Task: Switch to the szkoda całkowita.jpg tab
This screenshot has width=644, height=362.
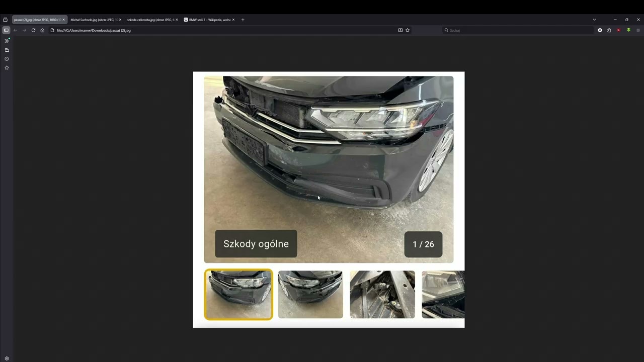Action: [152, 20]
